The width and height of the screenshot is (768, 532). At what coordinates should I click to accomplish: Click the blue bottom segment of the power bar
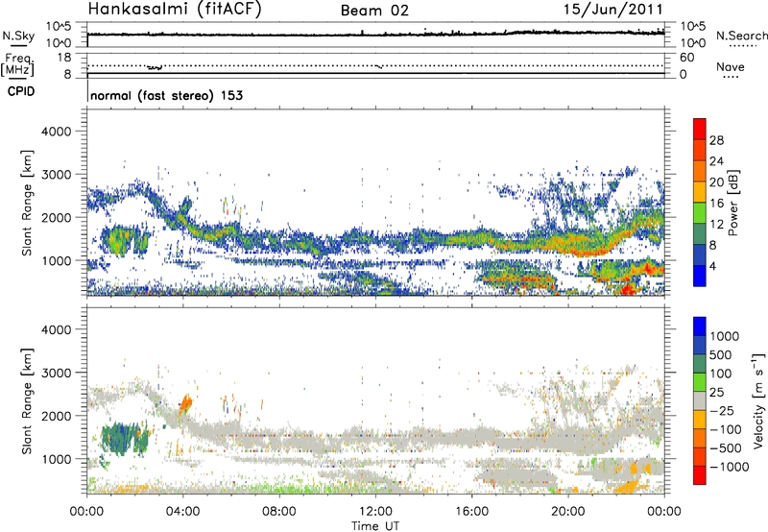pyautogui.click(x=700, y=277)
